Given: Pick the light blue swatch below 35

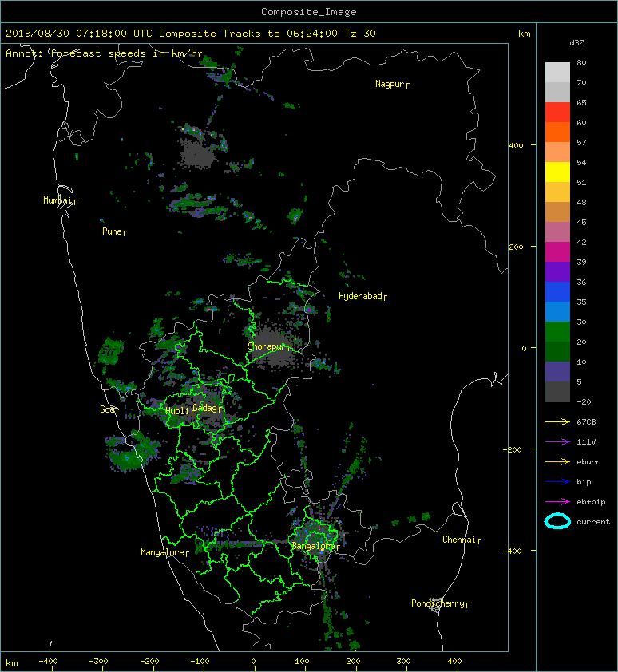Looking at the screenshot, I should [x=557, y=311].
